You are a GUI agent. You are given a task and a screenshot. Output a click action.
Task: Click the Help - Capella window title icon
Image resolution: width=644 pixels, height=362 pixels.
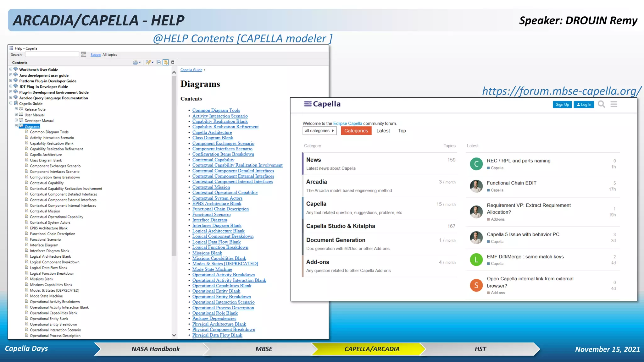[x=11, y=48]
